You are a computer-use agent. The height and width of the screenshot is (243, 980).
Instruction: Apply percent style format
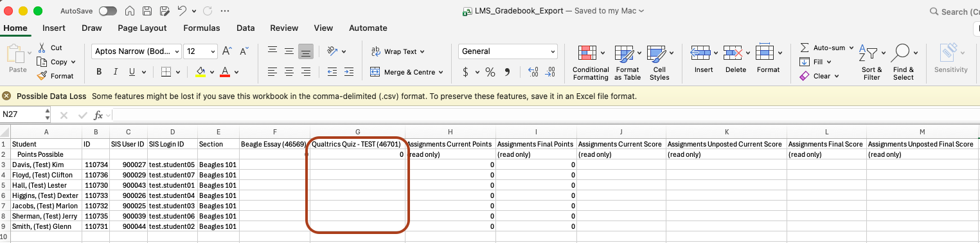click(x=490, y=72)
